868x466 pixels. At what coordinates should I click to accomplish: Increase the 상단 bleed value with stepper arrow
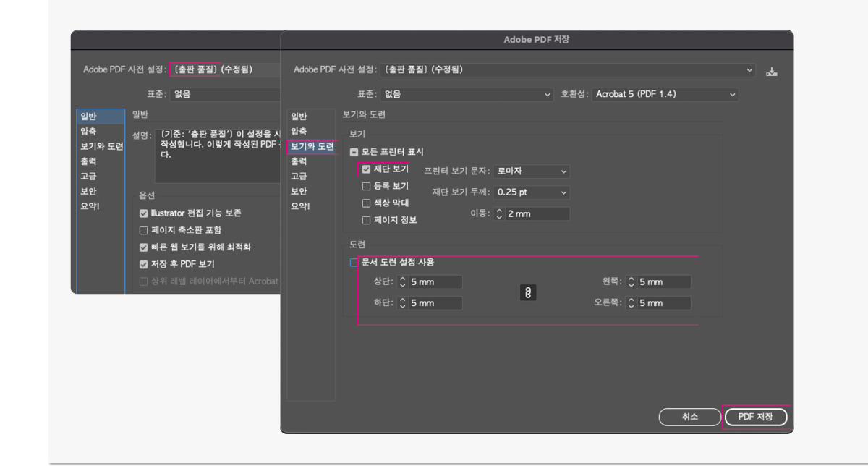404,279
